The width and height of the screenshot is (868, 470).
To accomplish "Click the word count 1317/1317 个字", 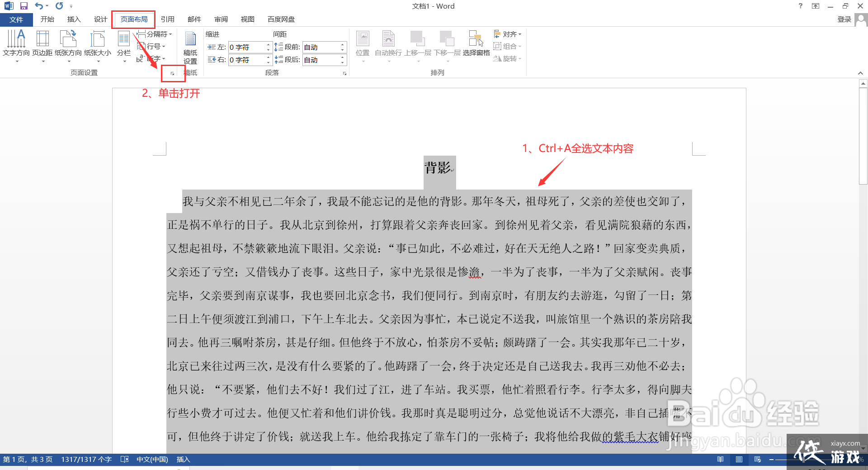I will click(86, 460).
